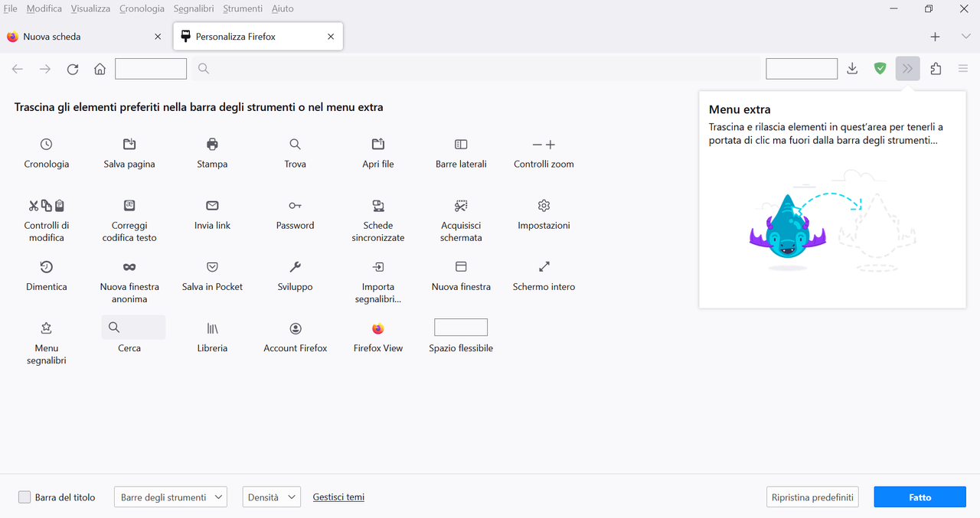The width and height of the screenshot is (980, 518).
Task: Click the back arrow toolbar button
Action: (x=18, y=69)
